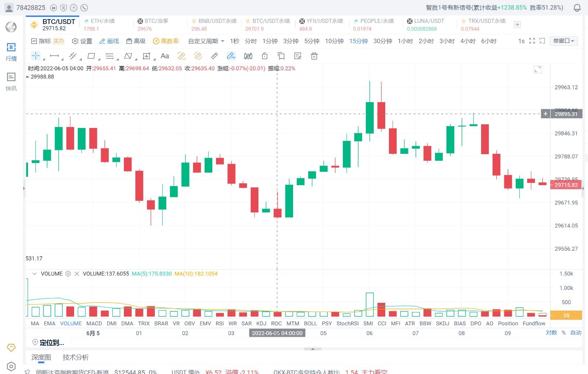Click the 定位到 locate date field
The height and width of the screenshot is (374, 588).
tap(52, 343)
